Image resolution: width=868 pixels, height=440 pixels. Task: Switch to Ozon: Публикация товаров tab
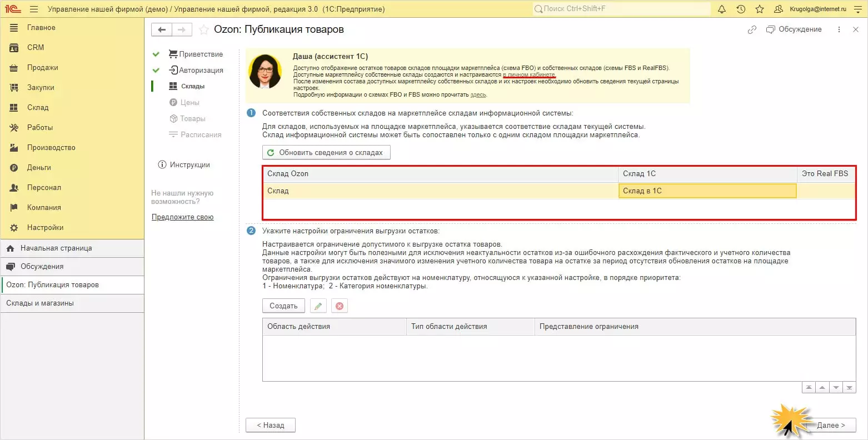[x=72, y=285]
